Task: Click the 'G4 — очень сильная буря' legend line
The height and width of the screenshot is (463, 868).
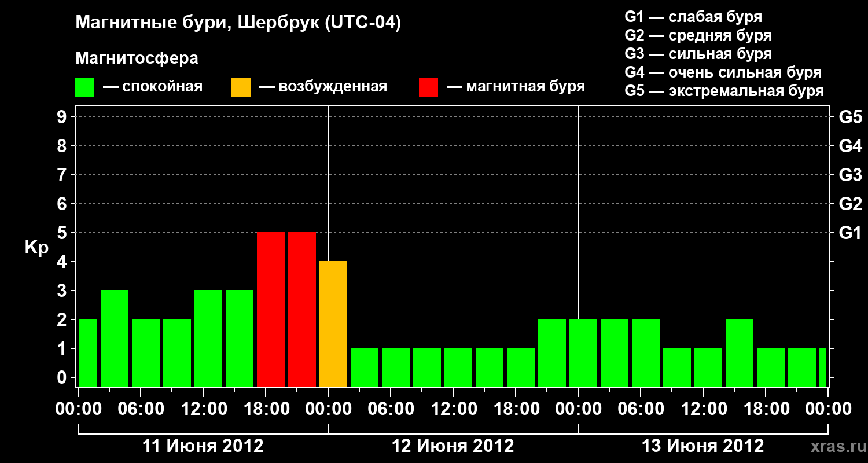Action: (723, 72)
